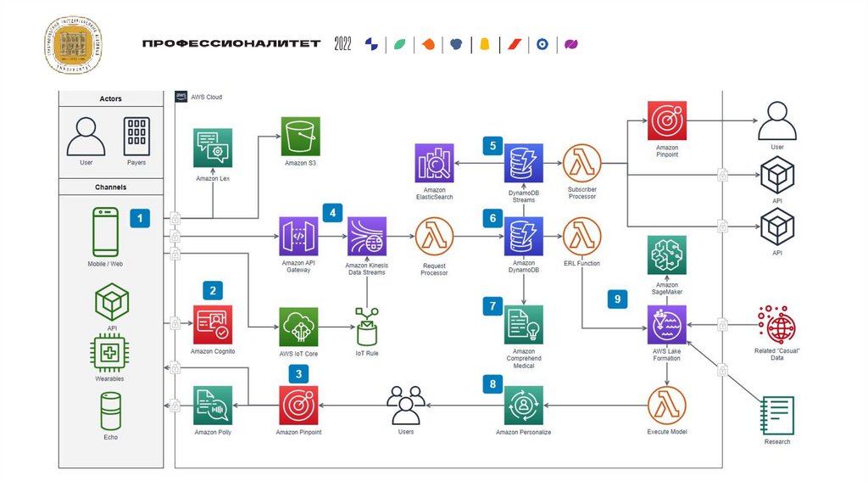Screen dimensions: 868x487
Task: Click the round institution emblem logo
Action: (74, 45)
